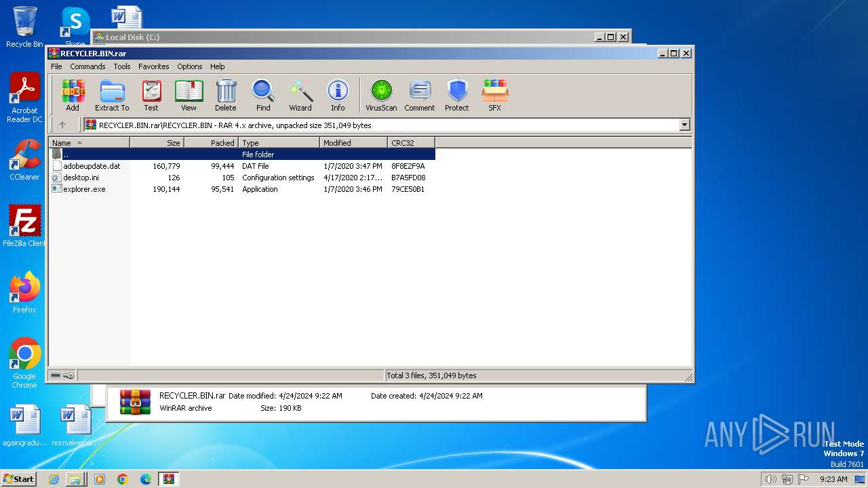Open the address path dropdown arrow
The height and width of the screenshot is (488, 868).
(x=684, y=125)
